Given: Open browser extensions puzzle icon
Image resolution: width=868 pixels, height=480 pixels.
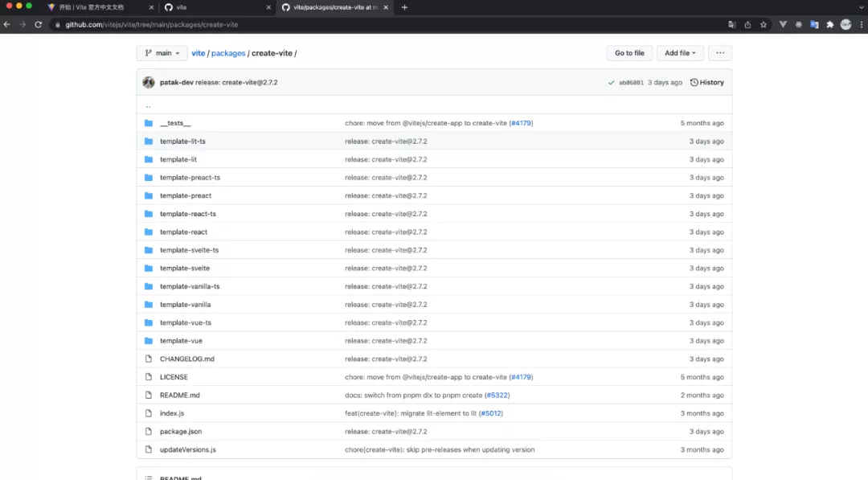Looking at the screenshot, I should [829, 24].
